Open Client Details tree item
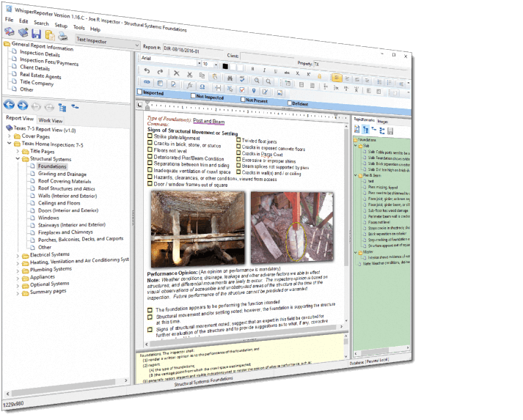523x420 pixels. point(34,67)
